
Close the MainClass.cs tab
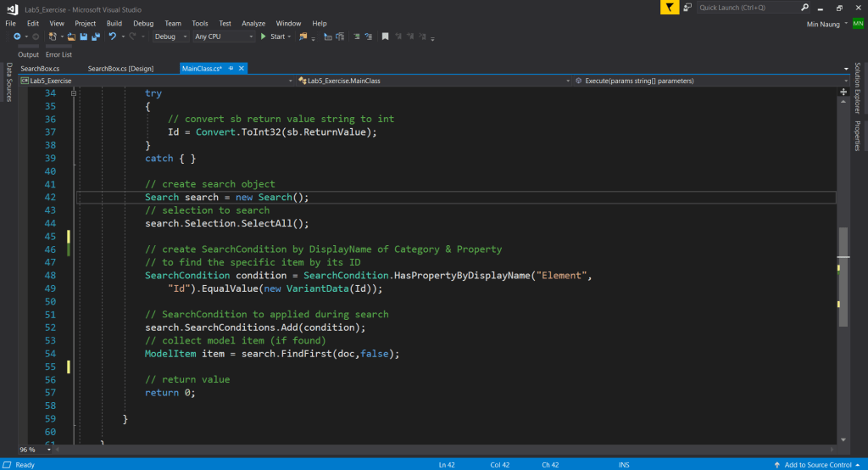pyautogui.click(x=241, y=68)
